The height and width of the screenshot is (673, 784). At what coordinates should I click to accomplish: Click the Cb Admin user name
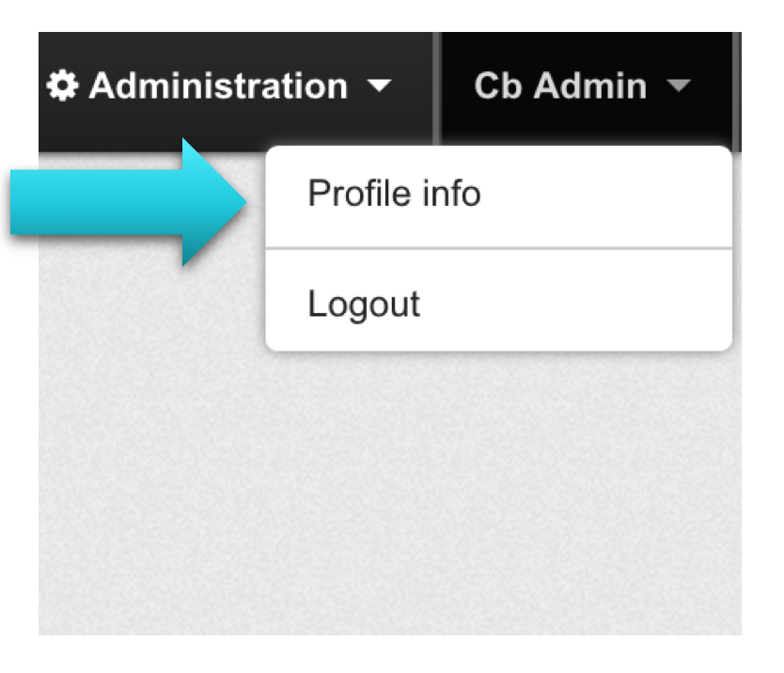tap(560, 86)
